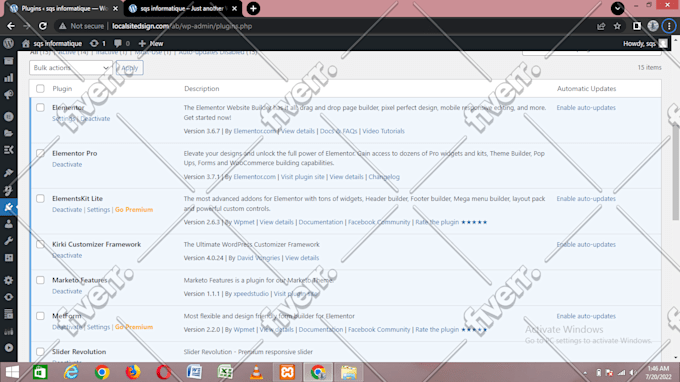Open ElementsKit Lite Settings link
680x382 pixels.
(x=98, y=209)
